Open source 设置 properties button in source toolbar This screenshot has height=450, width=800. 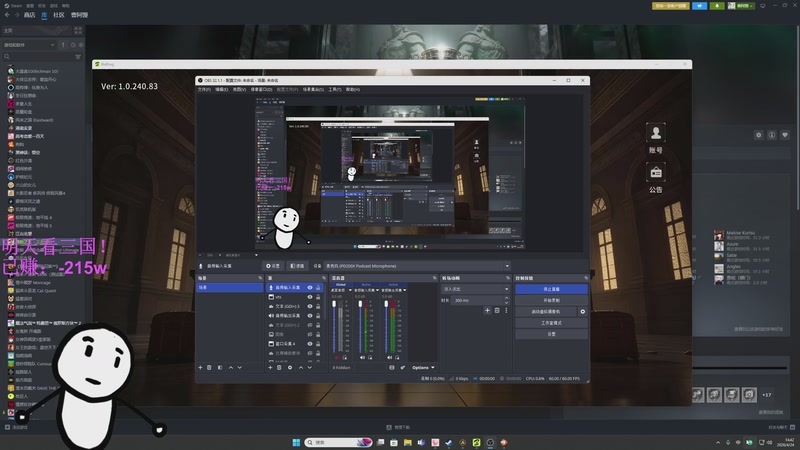pos(273,266)
